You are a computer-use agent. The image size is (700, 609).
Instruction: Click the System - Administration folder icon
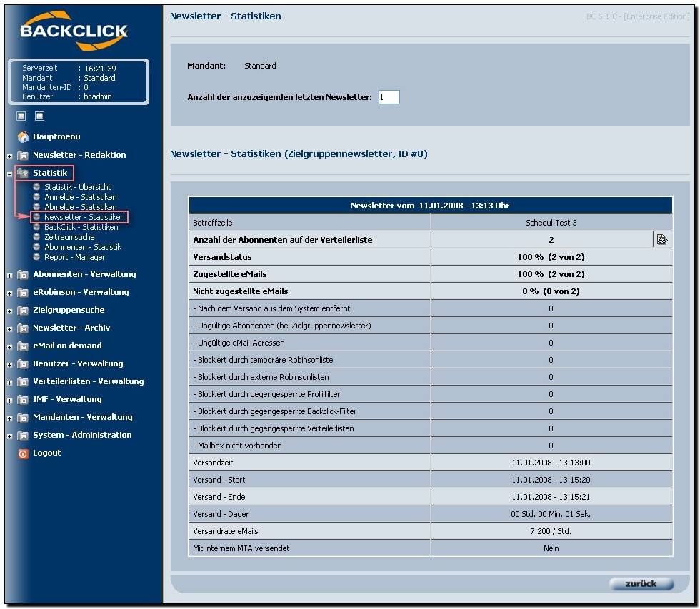tap(23, 435)
